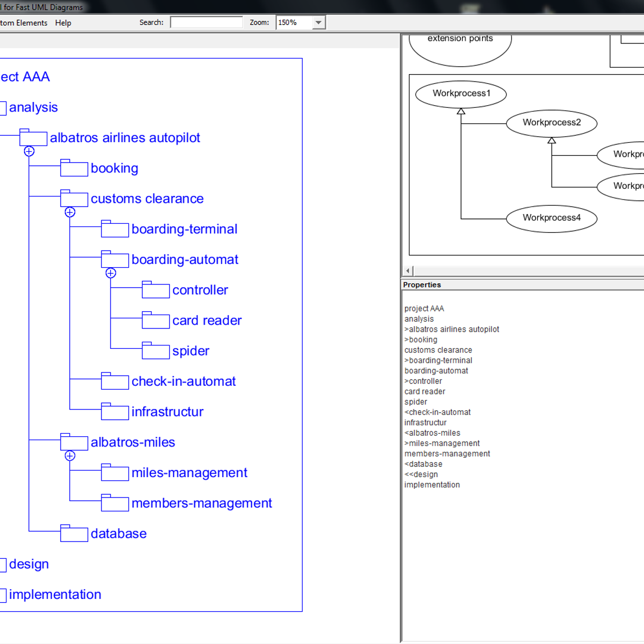Select the Workprocess1 ellipse in the palette
The height and width of the screenshot is (644, 644).
tap(461, 93)
